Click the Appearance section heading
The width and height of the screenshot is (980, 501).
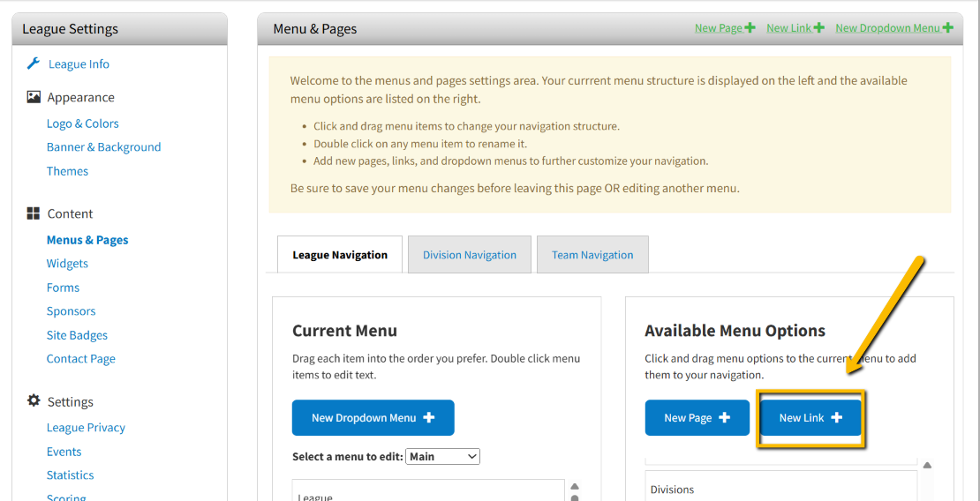80,97
